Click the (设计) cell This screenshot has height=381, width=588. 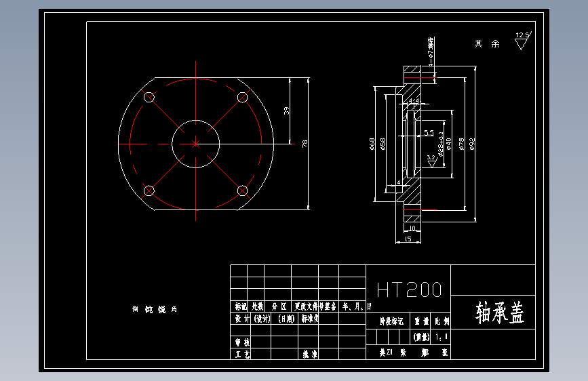[x=262, y=319]
